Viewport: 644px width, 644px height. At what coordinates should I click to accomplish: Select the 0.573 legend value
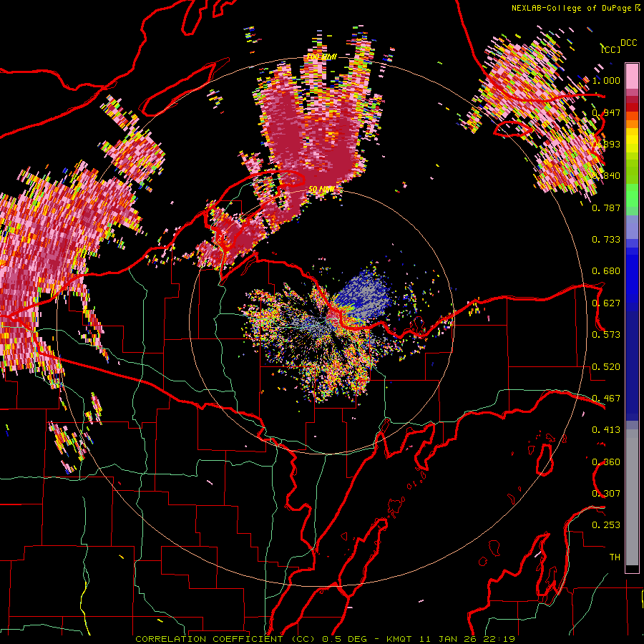[606, 335]
